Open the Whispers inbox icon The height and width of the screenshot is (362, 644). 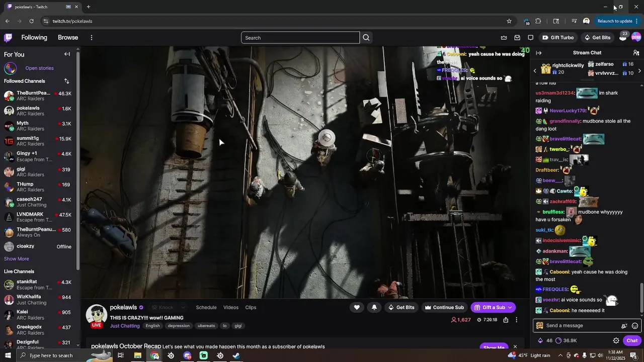517,38
